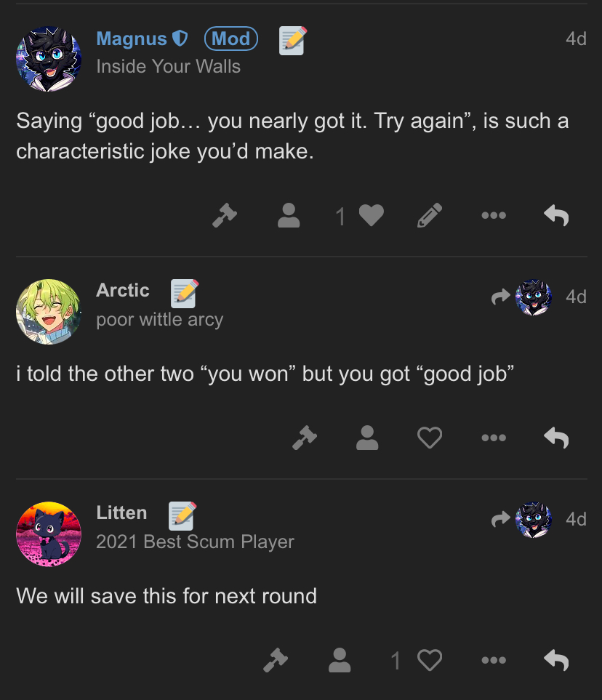The width and height of the screenshot is (602, 700).
Task: Expand more actions on Arctic's post
Action: pos(494,438)
